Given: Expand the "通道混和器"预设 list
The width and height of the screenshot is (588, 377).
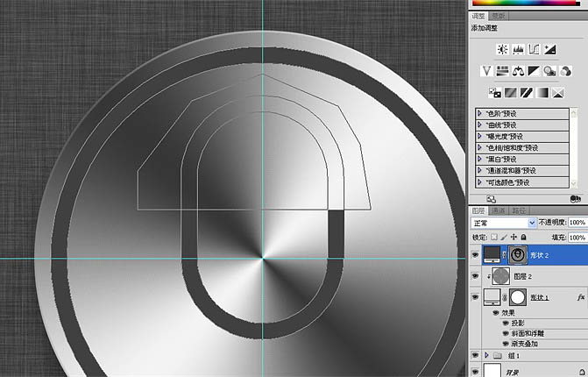Looking at the screenshot, I should (479, 171).
